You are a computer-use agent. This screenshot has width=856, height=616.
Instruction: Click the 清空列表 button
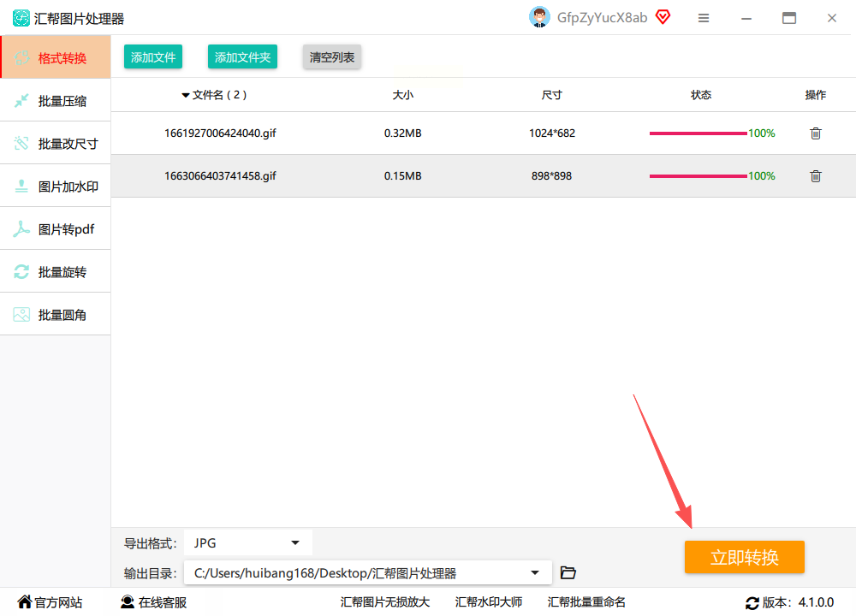332,56
